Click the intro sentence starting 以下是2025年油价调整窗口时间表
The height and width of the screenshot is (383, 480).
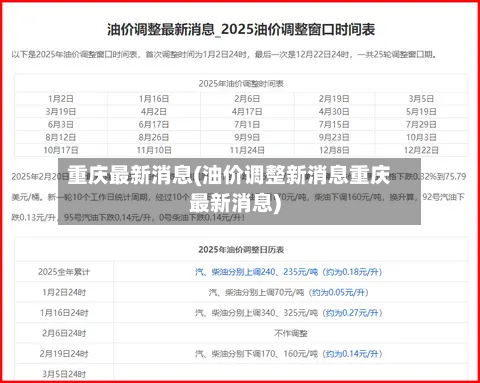224,54
